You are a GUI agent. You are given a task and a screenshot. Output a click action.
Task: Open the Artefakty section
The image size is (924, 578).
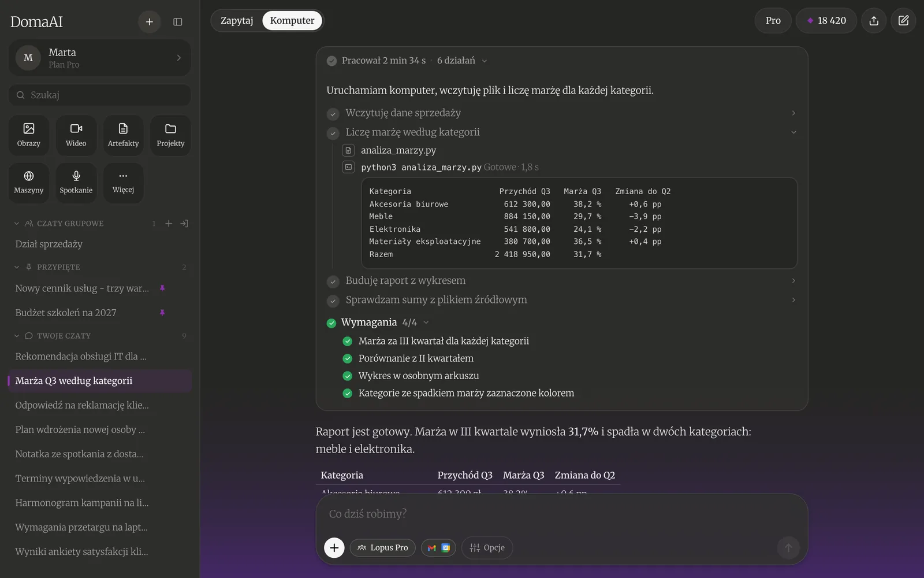pos(124,135)
